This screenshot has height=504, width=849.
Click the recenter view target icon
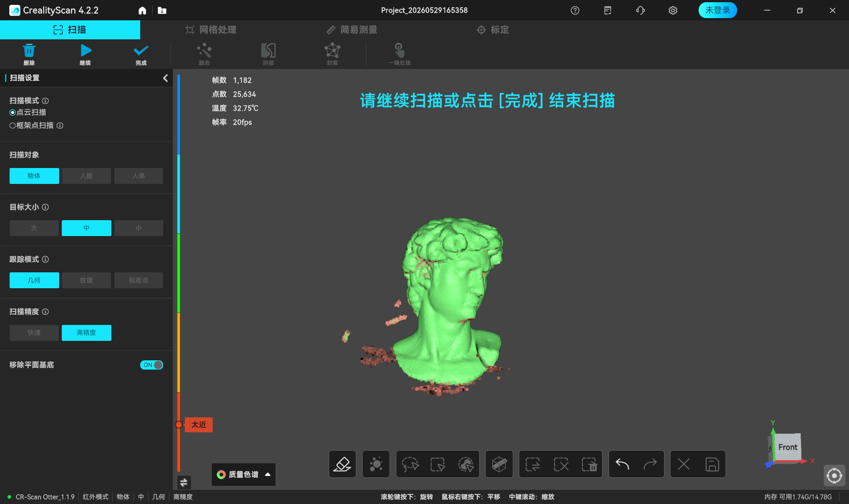click(x=834, y=476)
